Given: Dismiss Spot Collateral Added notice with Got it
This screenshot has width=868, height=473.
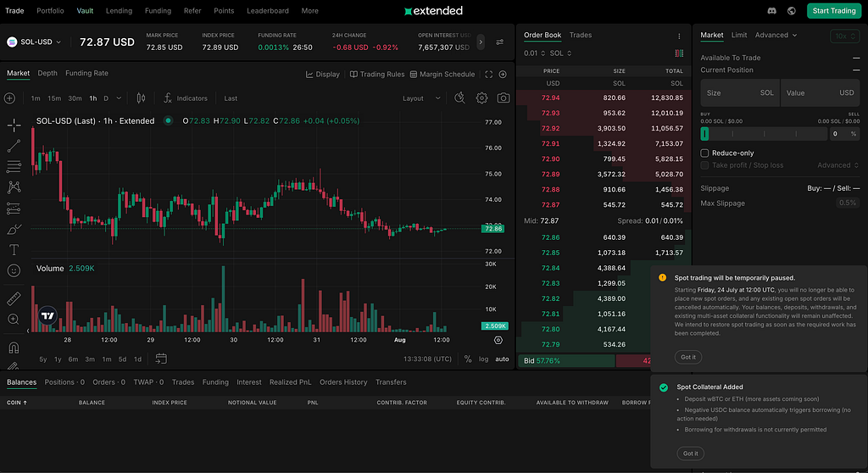Looking at the screenshot, I should click(690, 453).
